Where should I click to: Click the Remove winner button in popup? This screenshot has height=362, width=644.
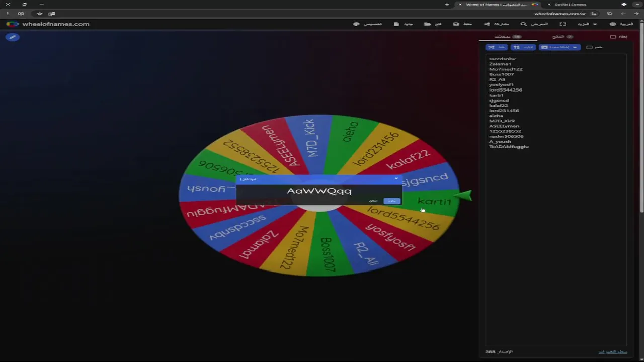click(392, 201)
